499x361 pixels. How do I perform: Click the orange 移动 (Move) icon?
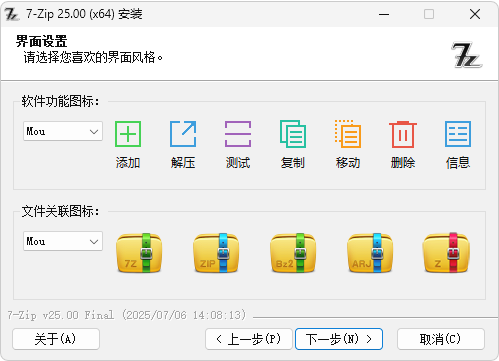tap(348, 134)
